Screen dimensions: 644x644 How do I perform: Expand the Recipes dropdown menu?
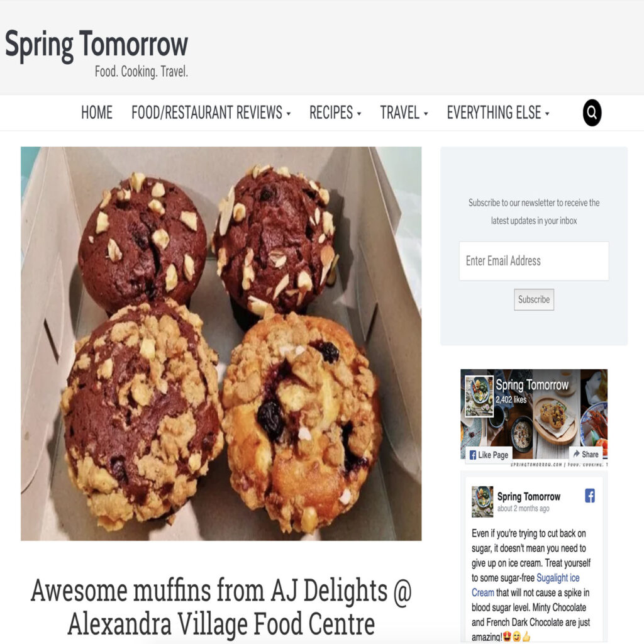[335, 113]
